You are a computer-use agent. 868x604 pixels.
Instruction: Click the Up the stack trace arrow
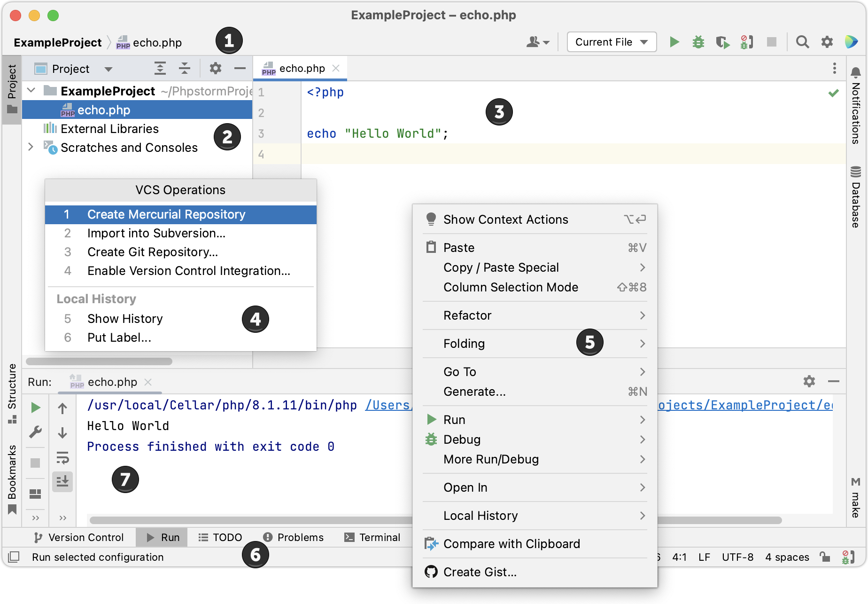point(62,408)
